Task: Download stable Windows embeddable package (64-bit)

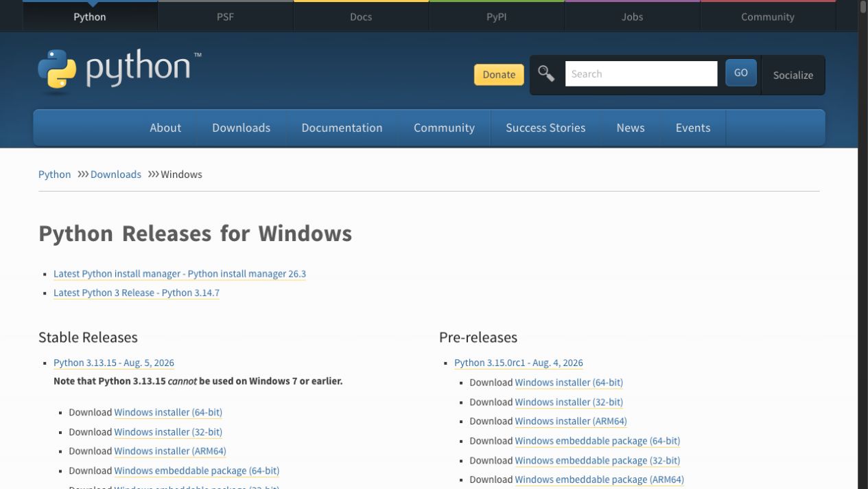Action: point(197,470)
